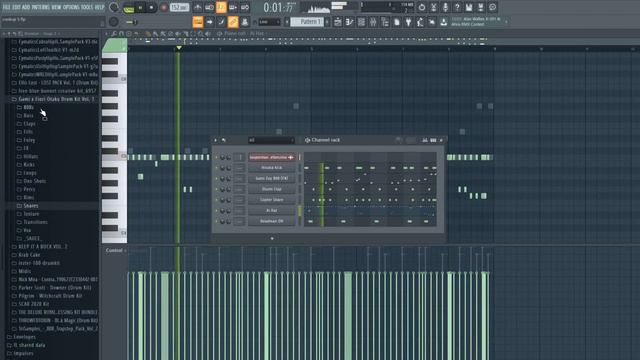
Task: Toggle the highlighted countdown before recording button
Action: pos(221,7)
